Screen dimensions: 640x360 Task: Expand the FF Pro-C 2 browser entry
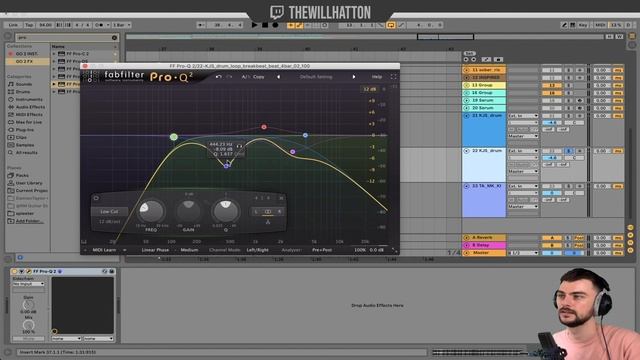point(54,53)
